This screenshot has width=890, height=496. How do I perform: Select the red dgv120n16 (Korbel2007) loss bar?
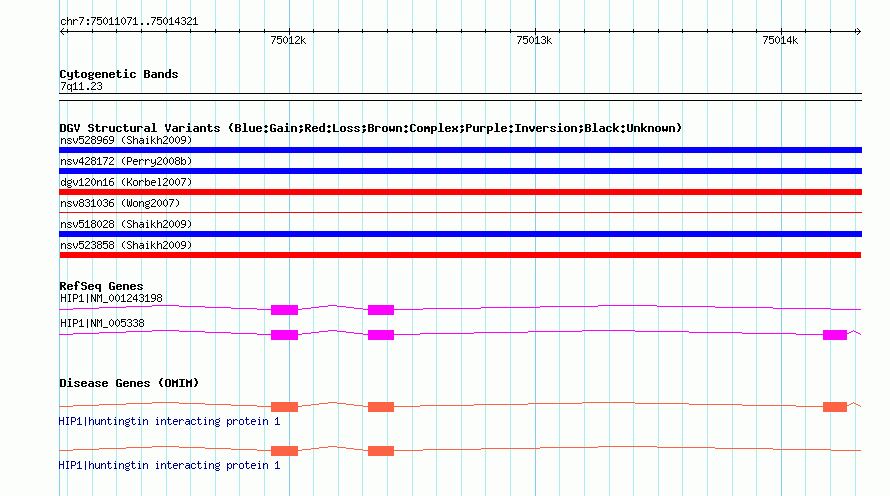coord(460,192)
